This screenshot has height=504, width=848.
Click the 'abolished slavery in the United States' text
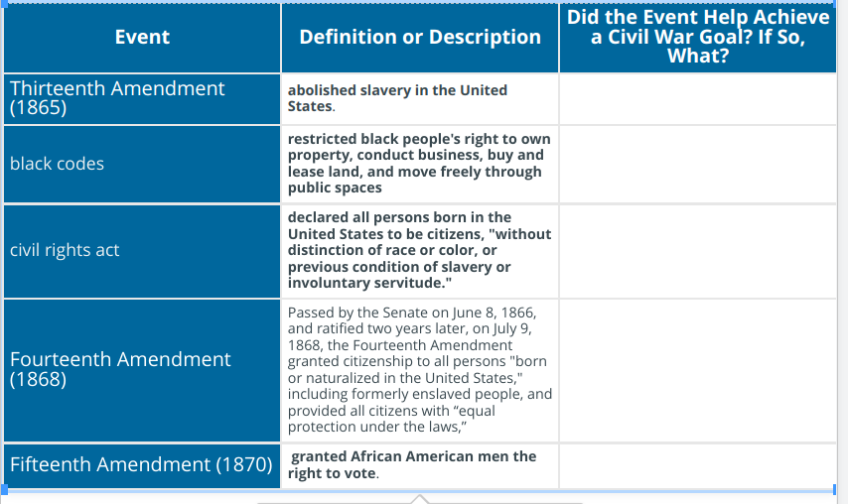click(397, 98)
